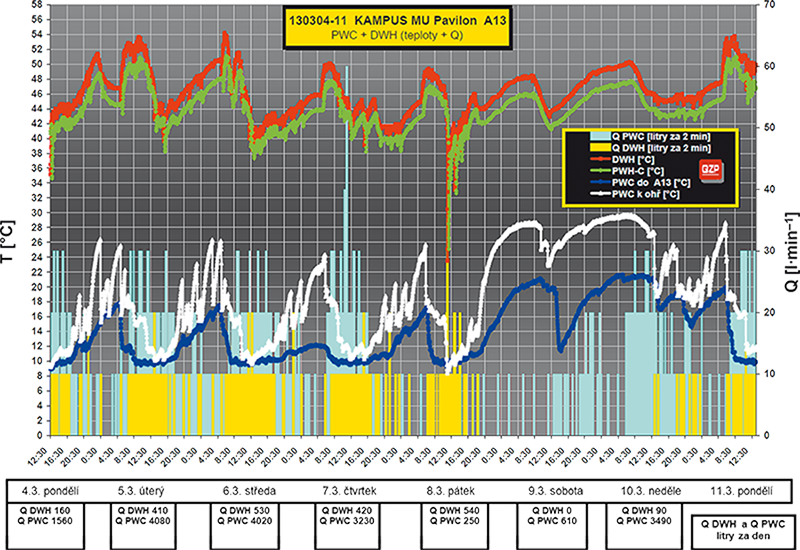Click the 'Q PWC 1560' value
This screenshot has width=800, height=550.
(45, 521)
